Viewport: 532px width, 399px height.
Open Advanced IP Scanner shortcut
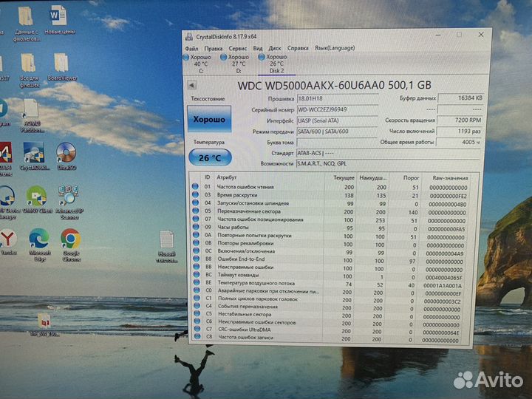coord(69,197)
